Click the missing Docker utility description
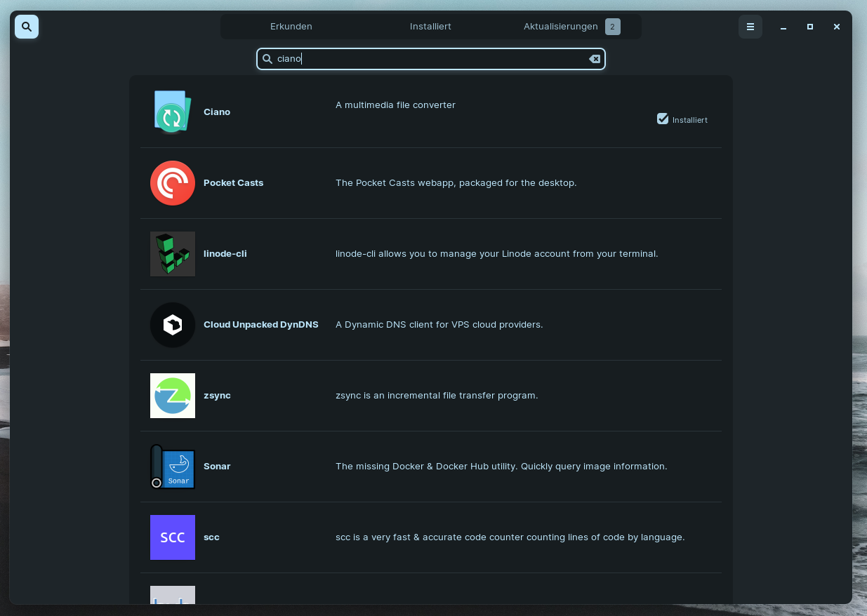 (501, 467)
